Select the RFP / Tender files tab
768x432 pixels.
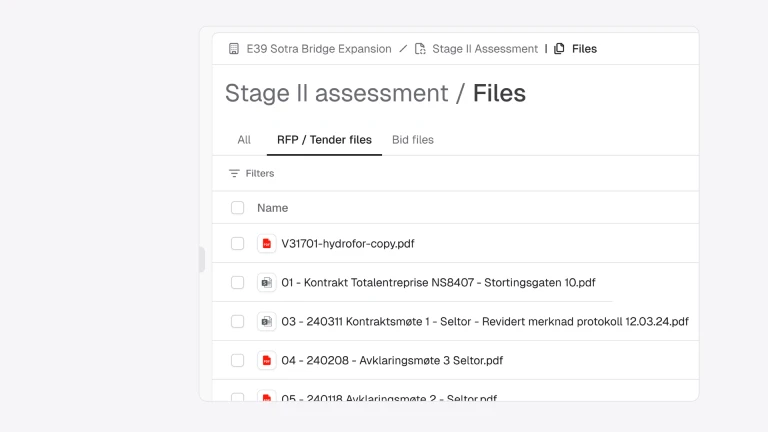(324, 140)
